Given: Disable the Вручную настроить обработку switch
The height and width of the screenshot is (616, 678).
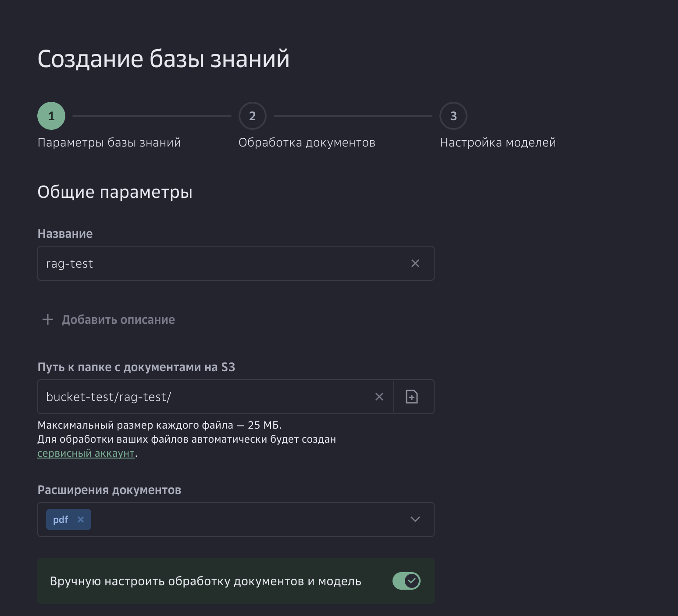Looking at the screenshot, I should [x=406, y=581].
